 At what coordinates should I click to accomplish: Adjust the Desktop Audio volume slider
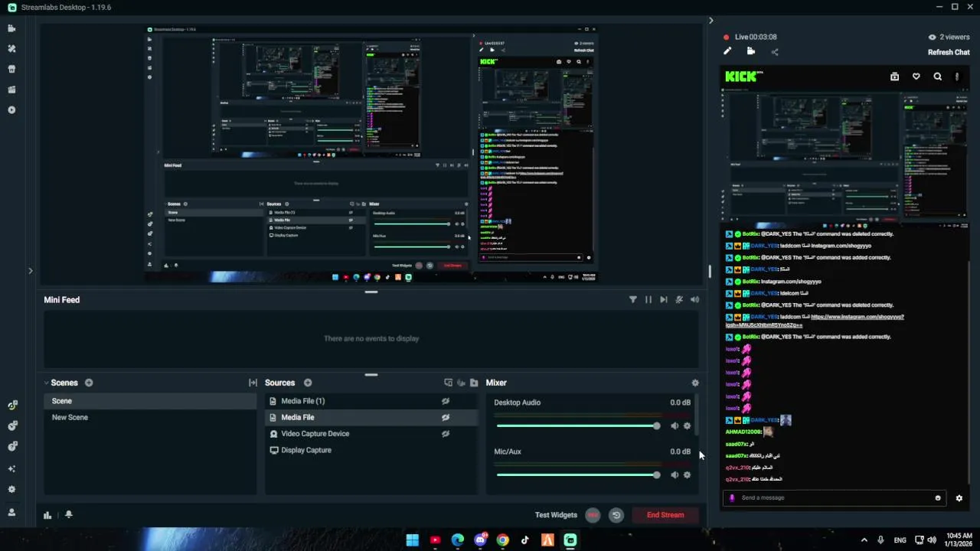578,426
